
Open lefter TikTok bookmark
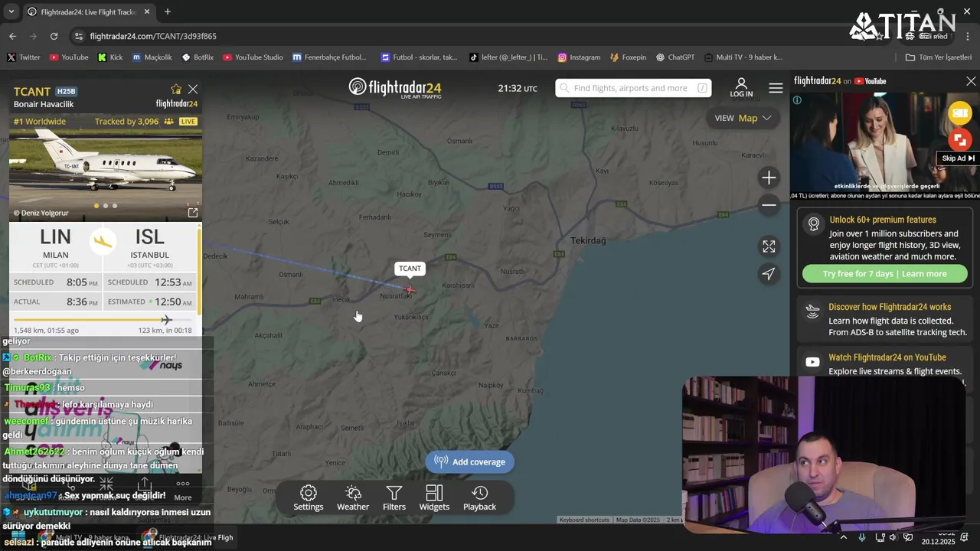click(x=509, y=57)
